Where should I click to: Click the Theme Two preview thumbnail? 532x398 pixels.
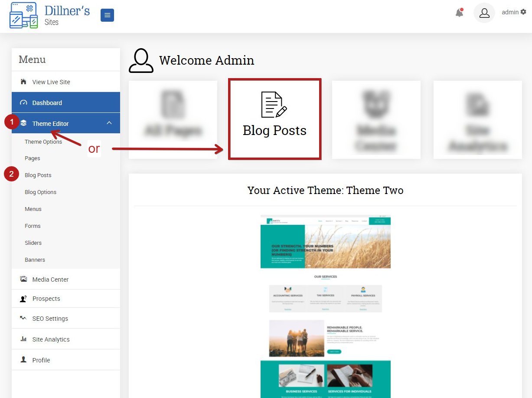tap(326, 306)
